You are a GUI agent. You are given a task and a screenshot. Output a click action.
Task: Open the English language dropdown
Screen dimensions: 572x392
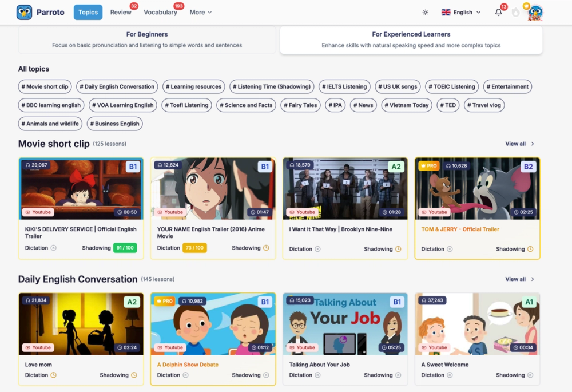[x=460, y=11]
